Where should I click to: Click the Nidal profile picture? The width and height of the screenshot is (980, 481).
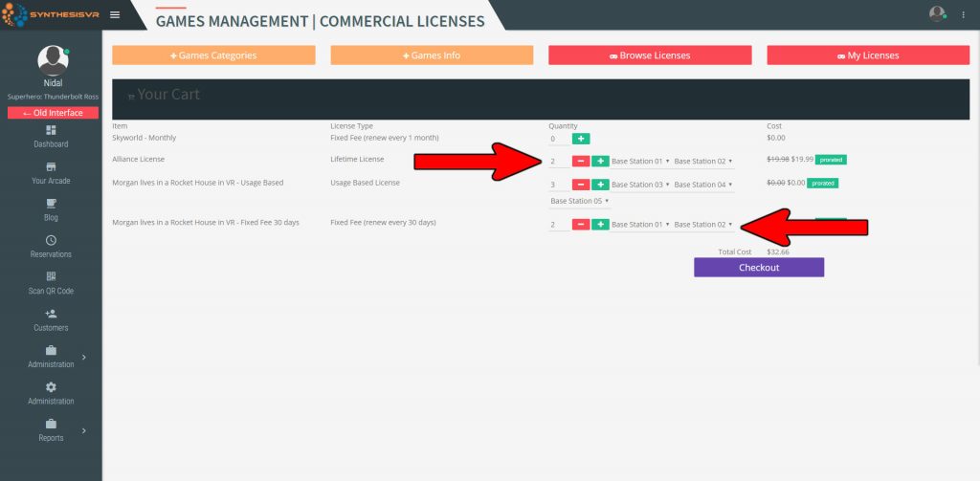(53, 60)
